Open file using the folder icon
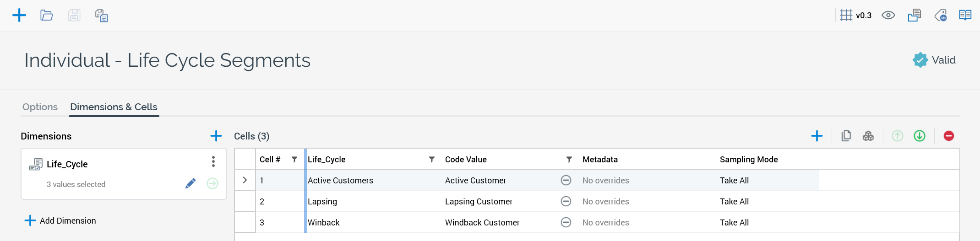 click(46, 16)
